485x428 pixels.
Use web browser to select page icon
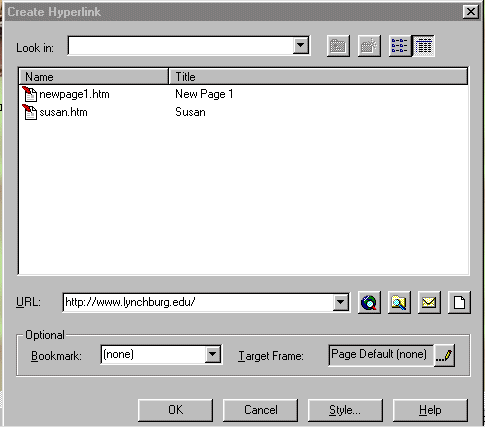coord(369,302)
